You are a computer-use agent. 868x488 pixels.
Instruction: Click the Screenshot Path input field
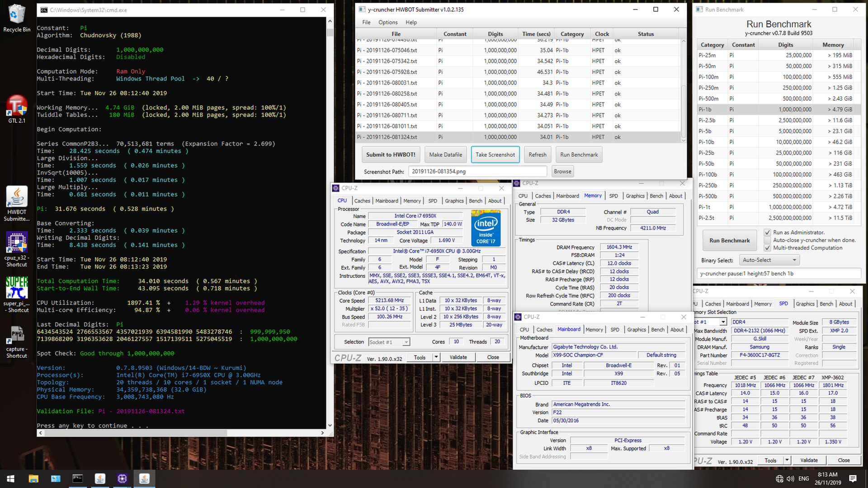pyautogui.click(x=478, y=171)
